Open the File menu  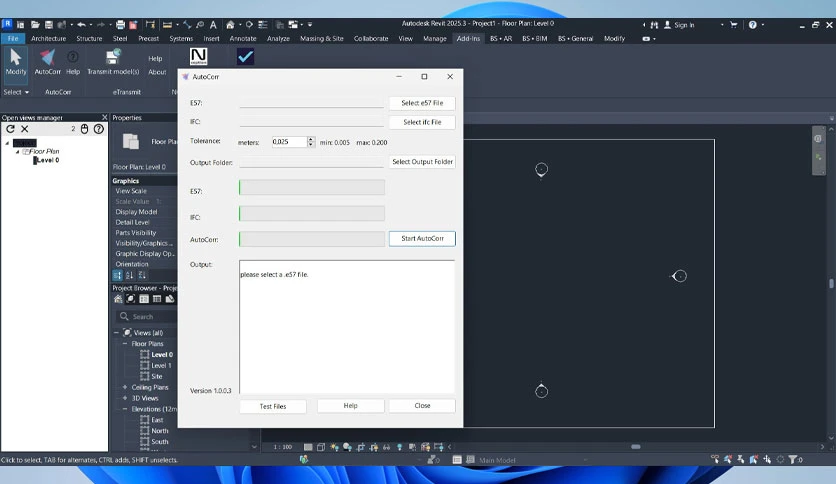tap(13, 38)
